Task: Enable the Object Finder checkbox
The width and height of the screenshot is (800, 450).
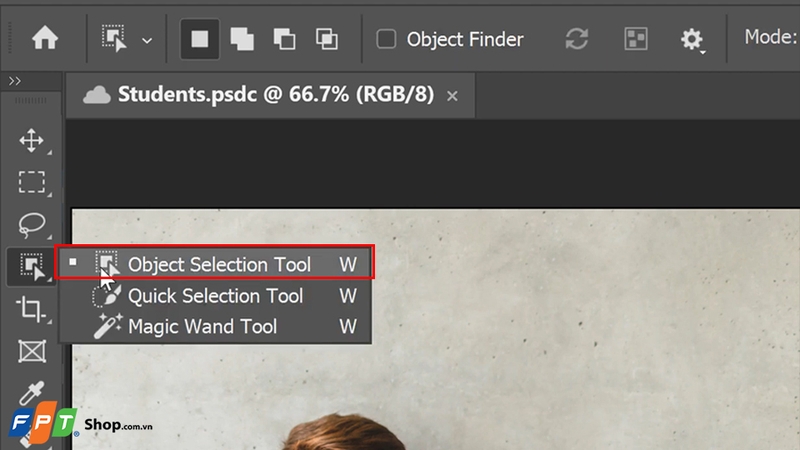Action: (x=386, y=39)
